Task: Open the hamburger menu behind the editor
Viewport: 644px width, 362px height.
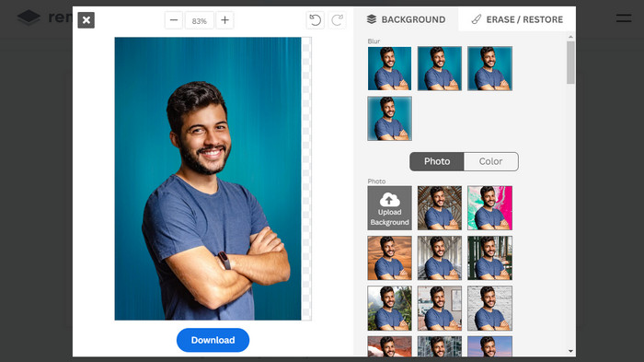Action: coord(624,18)
